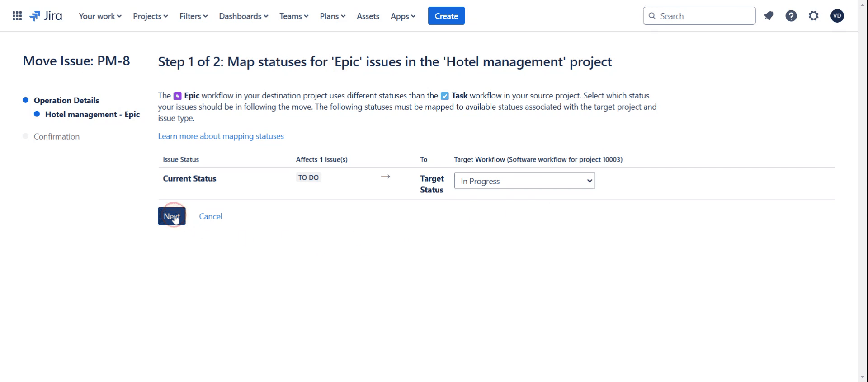
Task: Open the Assets menu item
Action: click(368, 16)
